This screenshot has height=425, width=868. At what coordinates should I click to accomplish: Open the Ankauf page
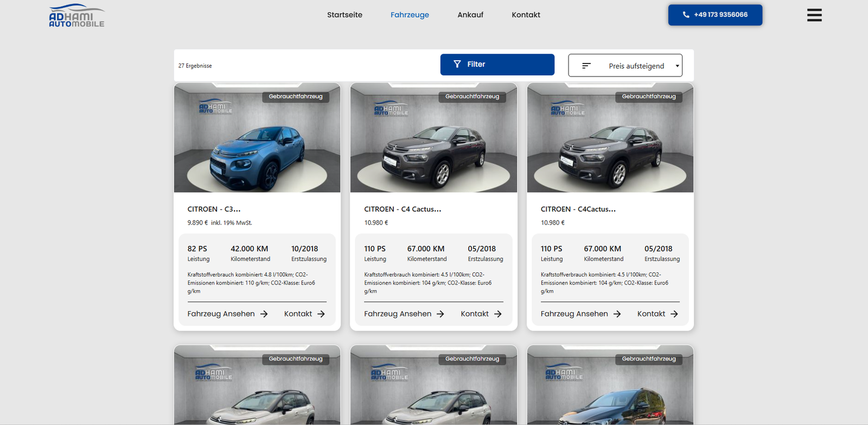[x=470, y=15]
